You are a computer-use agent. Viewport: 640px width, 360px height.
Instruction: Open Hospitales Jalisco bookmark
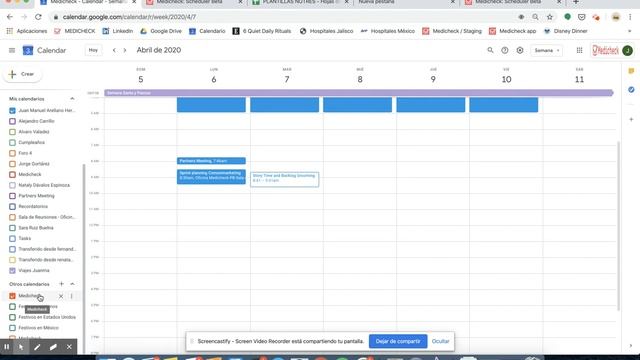click(x=326, y=31)
